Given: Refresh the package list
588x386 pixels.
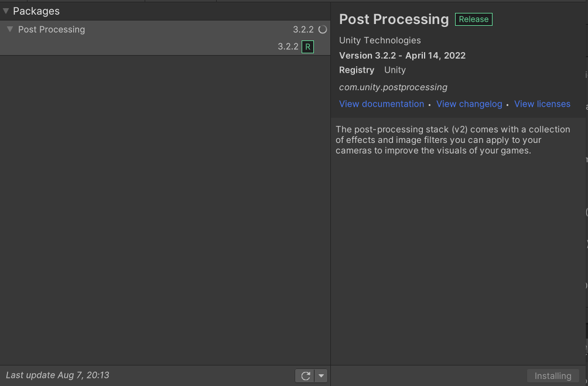Looking at the screenshot, I should (x=305, y=375).
